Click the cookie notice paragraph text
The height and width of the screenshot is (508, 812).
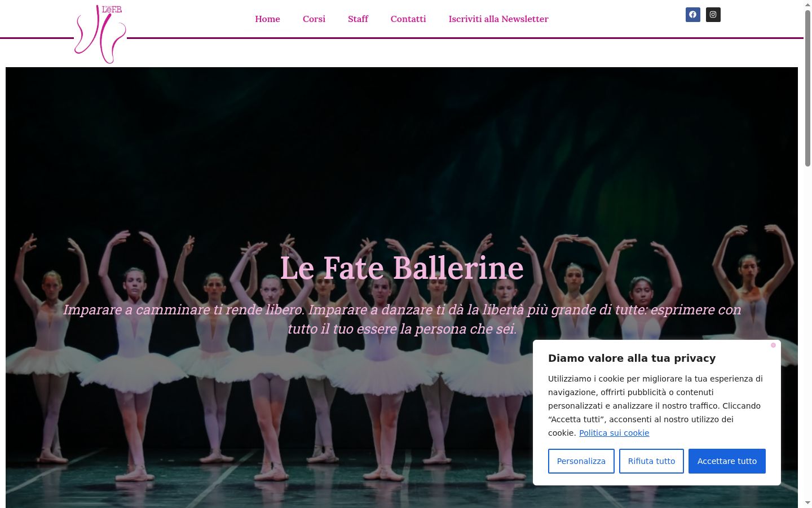tap(656, 406)
